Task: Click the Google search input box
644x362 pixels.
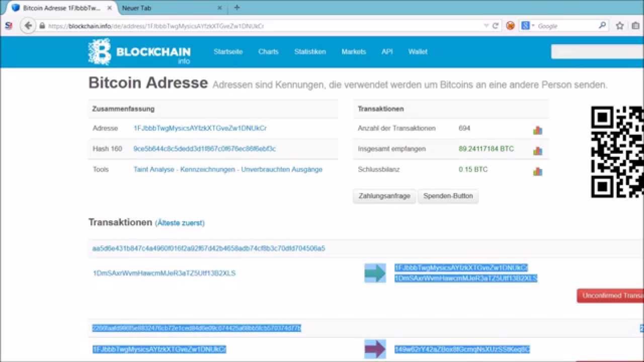Action: tap(566, 26)
